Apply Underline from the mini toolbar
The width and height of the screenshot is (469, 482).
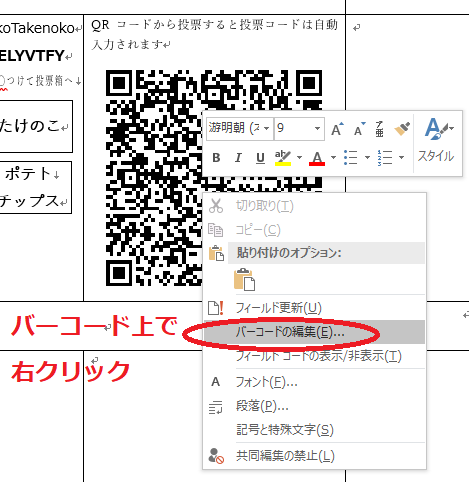[260, 158]
